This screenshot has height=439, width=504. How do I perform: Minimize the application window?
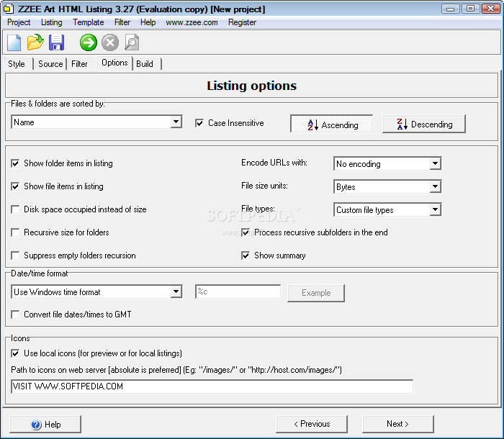(x=450, y=9)
